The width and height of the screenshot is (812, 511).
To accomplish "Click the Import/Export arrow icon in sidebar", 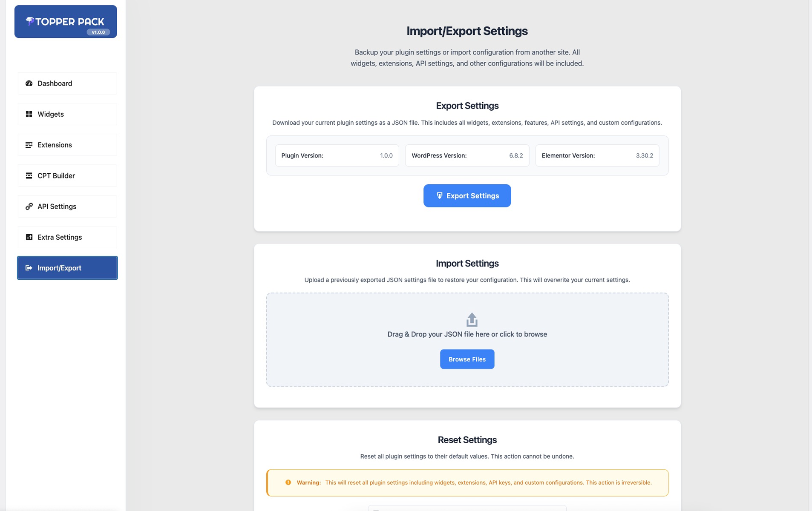I will click(29, 268).
